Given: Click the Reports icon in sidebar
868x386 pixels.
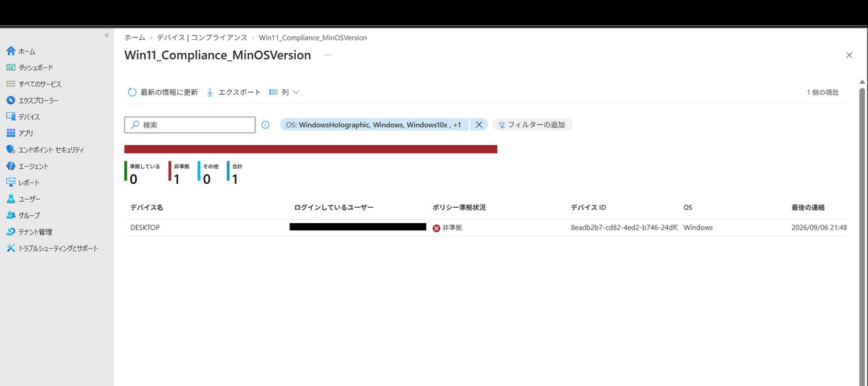Looking at the screenshot, I should click(x=10, y=182).
